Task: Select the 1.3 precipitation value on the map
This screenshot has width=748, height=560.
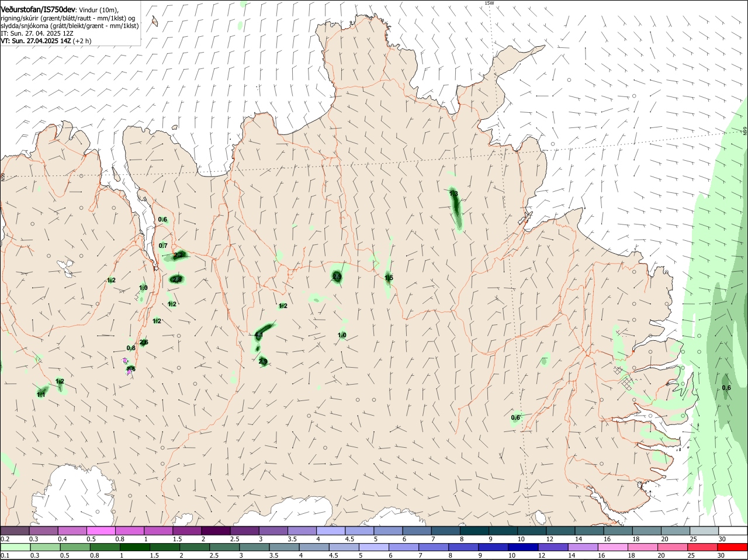Action: (453, 193)
